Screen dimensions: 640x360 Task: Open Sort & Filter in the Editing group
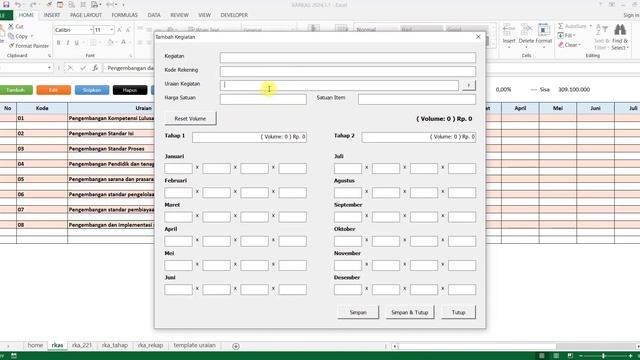click(602, 37)
